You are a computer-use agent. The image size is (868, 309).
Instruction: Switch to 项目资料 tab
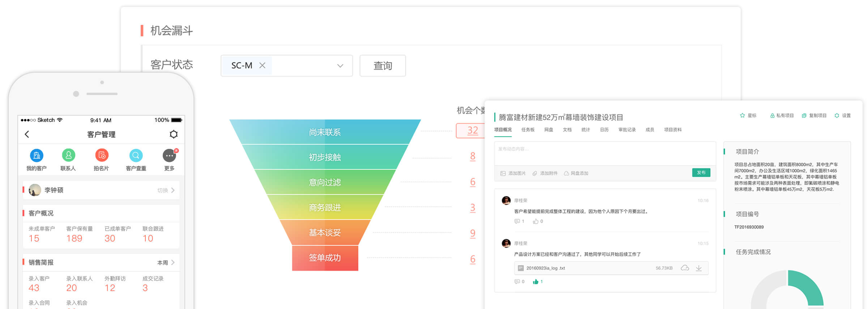[x=673, y=130]
